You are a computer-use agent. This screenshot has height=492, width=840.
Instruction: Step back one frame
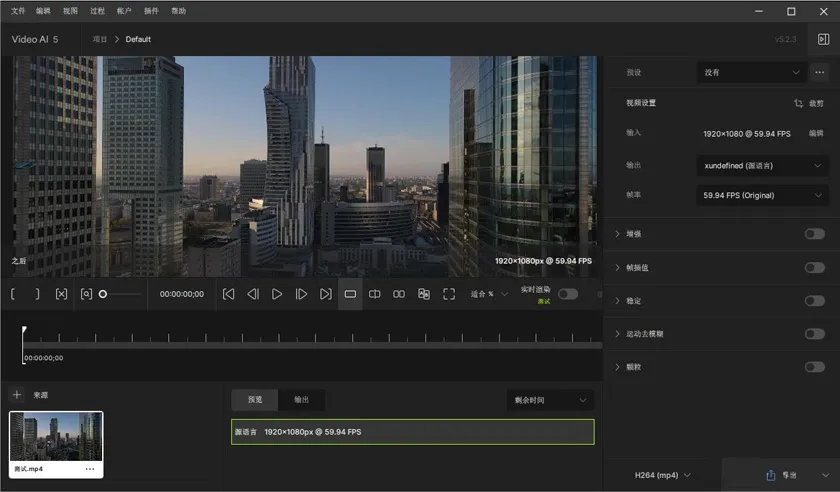tap(253, 294)
